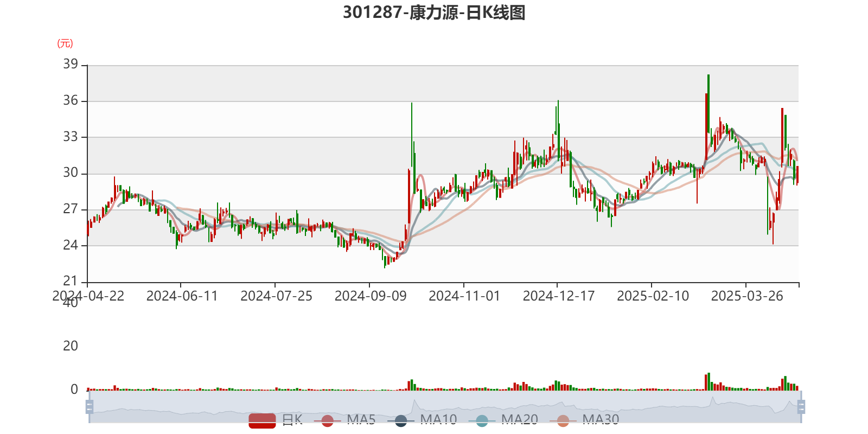The image size is (868, 434).
Task: Click the 2024-09-09 date label
Action: (371, 296)
